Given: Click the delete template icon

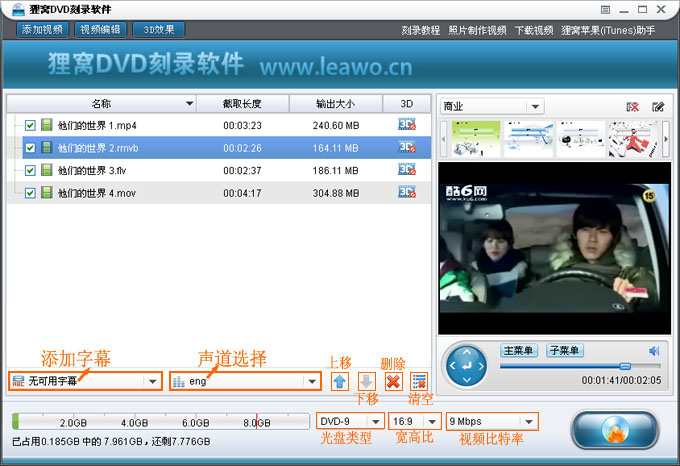Looking at the screenshot, I should tap(633, 107).
